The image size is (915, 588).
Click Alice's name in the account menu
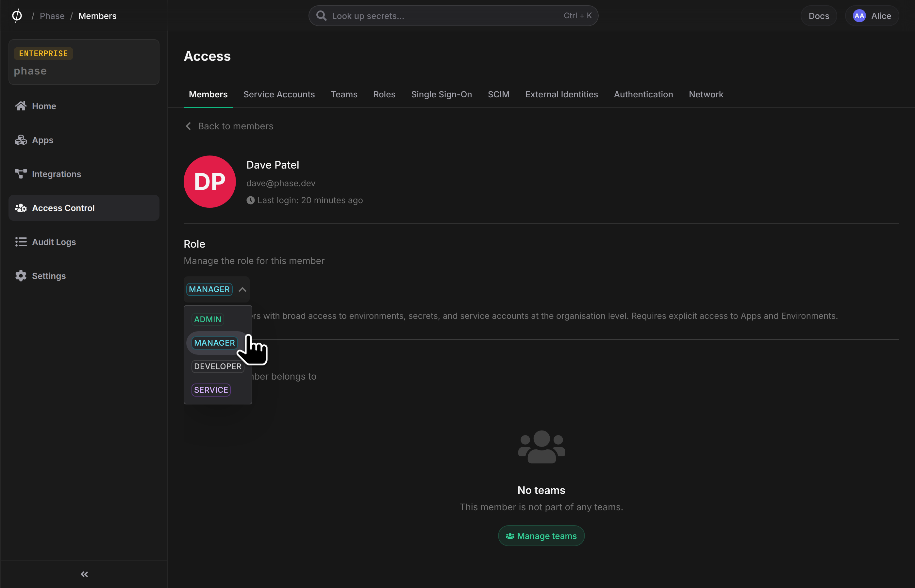coord(881,16)
